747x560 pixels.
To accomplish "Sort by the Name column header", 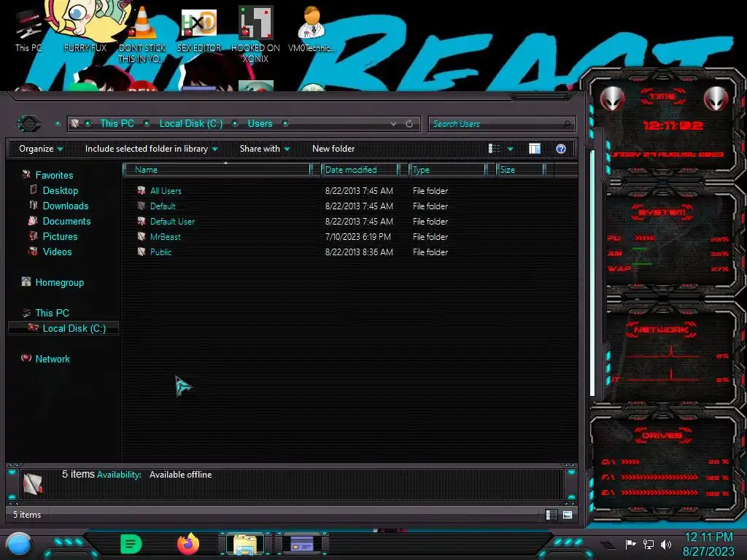I will [x=217, y=169].
